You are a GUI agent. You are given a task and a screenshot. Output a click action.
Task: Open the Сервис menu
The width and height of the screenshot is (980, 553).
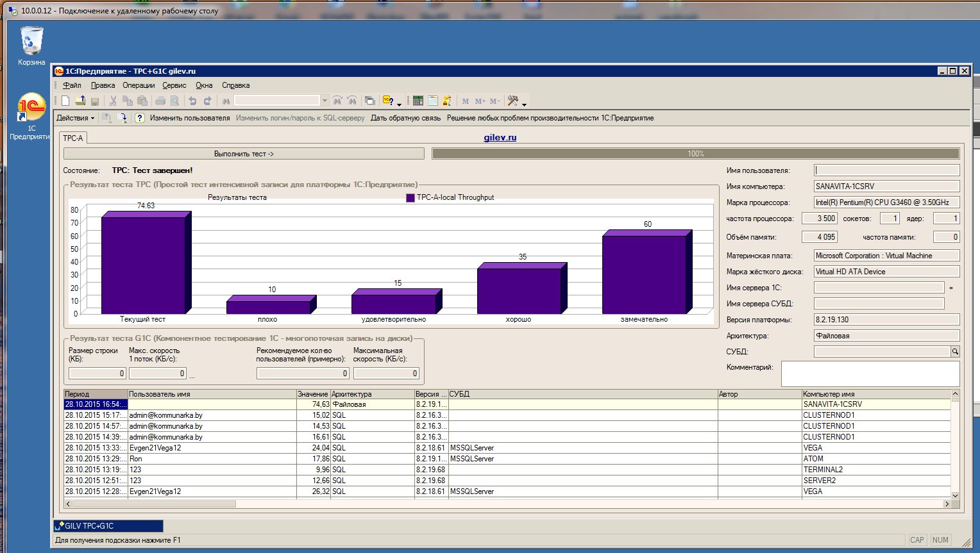[x=174, y=85]
